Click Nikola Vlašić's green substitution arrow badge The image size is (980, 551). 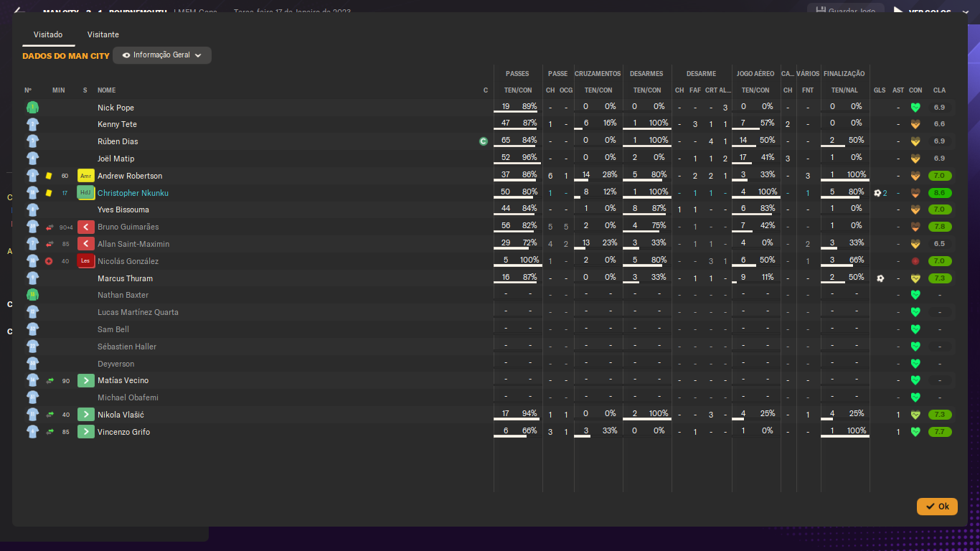[86, 415]
